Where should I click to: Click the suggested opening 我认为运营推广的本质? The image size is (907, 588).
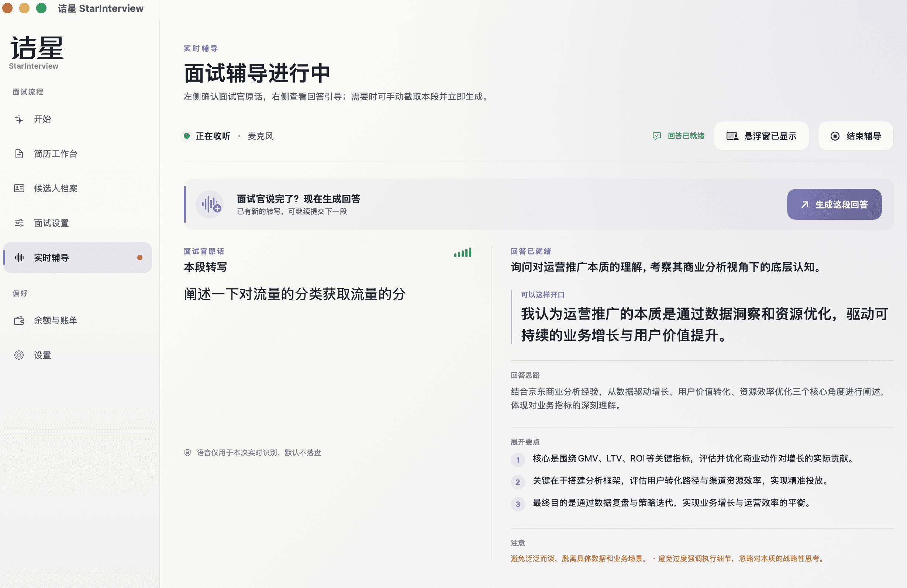click(x=704, y=325)
